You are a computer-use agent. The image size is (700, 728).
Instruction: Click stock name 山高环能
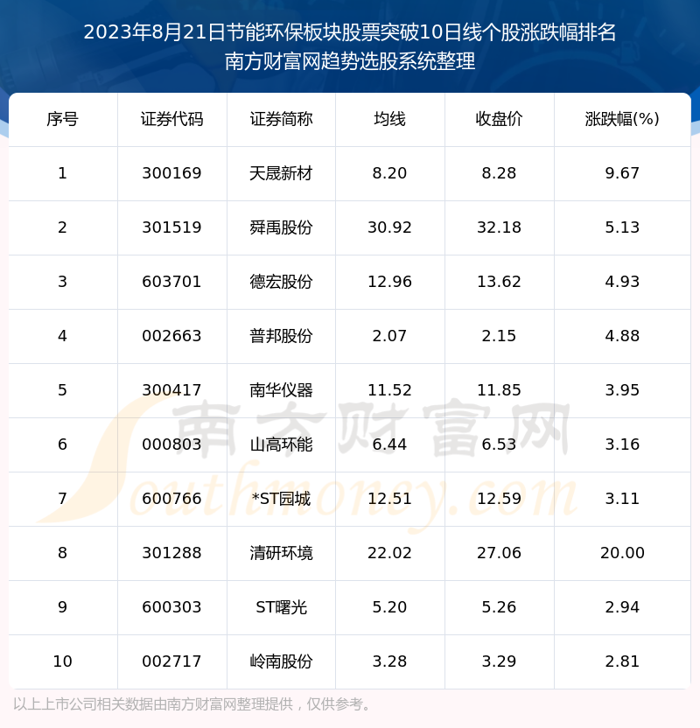coord(281,444)
